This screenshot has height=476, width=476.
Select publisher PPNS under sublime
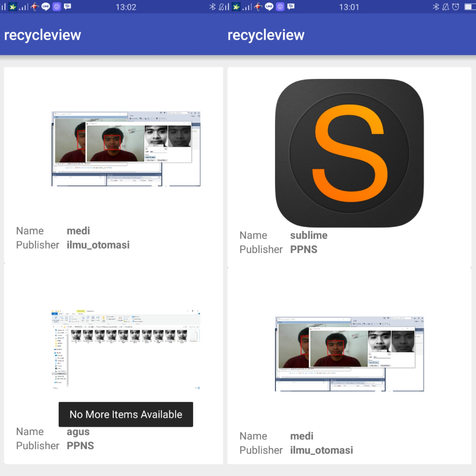pyautogui.click(x=304, y=250)
